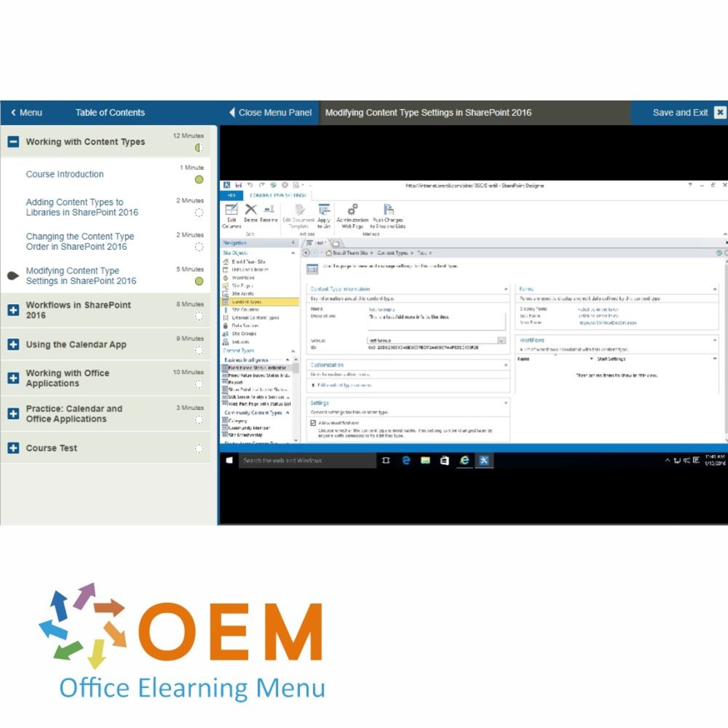728x728 pixels.
Task: Expand the Course Test section
Action: tap(13, 448)
